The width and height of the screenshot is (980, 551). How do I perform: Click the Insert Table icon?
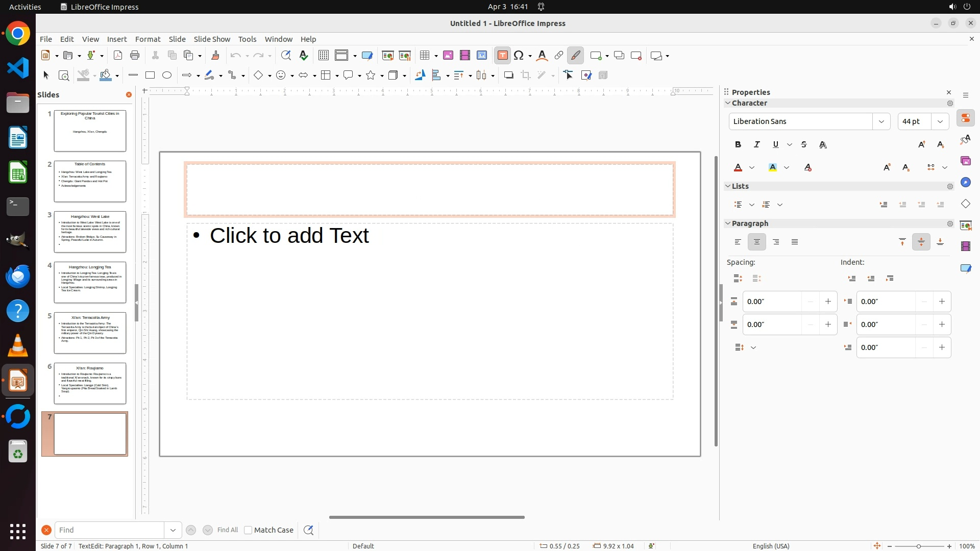click(425, 56)
